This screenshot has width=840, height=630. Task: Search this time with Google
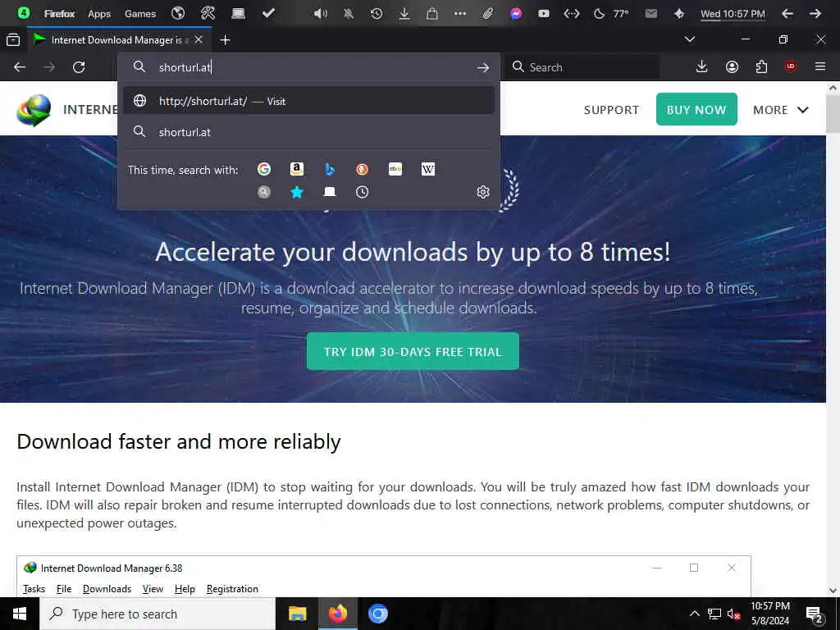click(264, 169)
